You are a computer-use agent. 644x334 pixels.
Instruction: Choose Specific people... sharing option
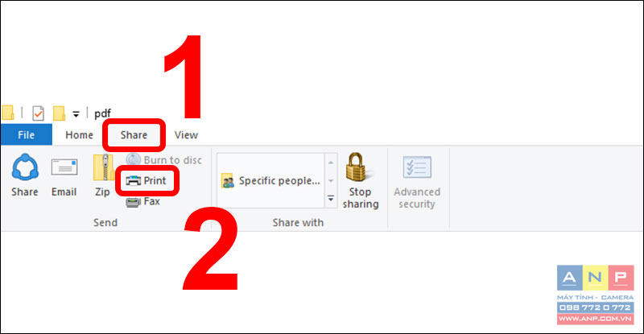click(x=271, y=181)
